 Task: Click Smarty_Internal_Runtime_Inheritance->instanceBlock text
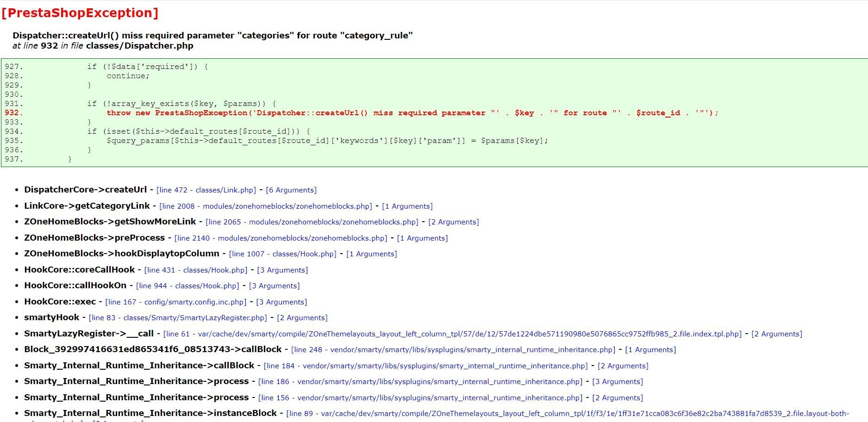click(150, 413)
